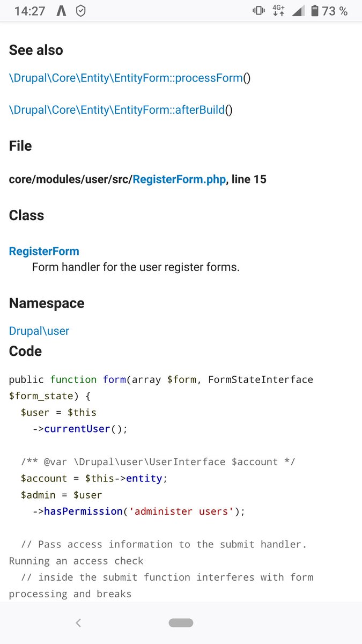Select the 'Code' heading

coord(25,351)
